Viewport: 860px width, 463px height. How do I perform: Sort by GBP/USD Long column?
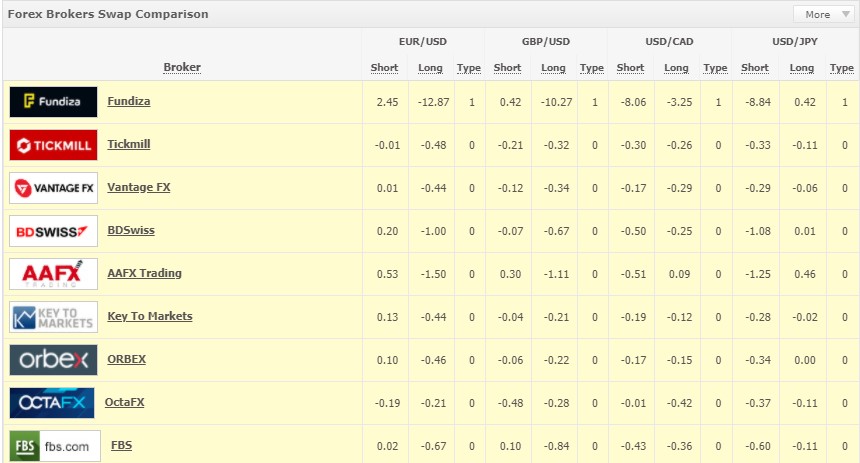tap(553, 68)
